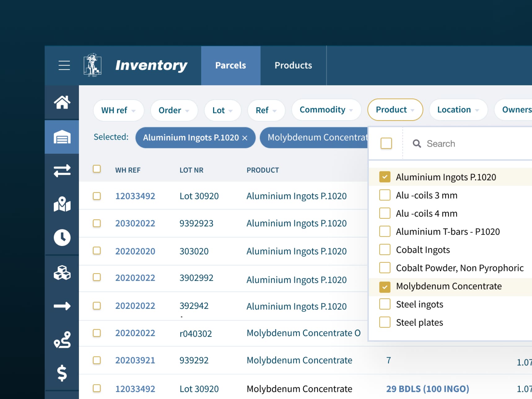
Task: Click the Home icon in sidebar
Action: (62, 102)
